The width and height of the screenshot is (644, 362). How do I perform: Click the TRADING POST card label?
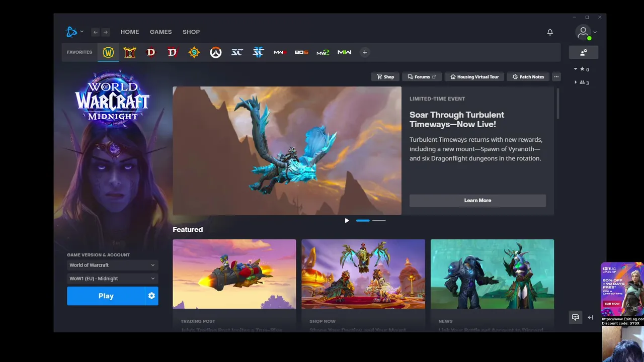tap(198, 321)
